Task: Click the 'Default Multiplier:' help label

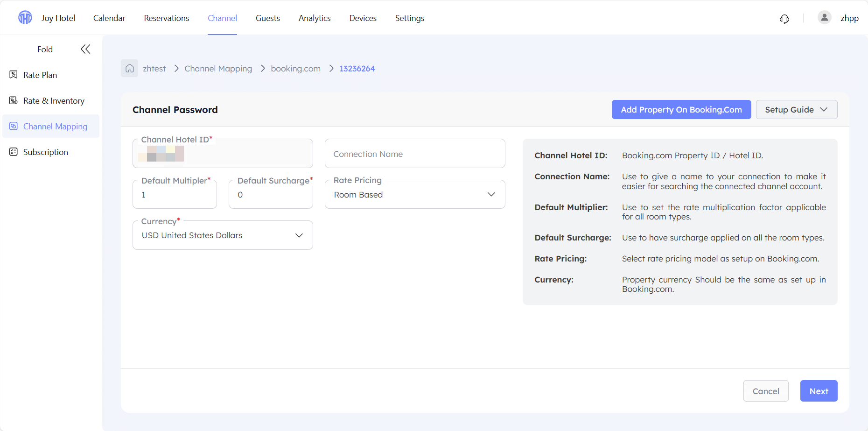Action: click(x=571, y=207)
